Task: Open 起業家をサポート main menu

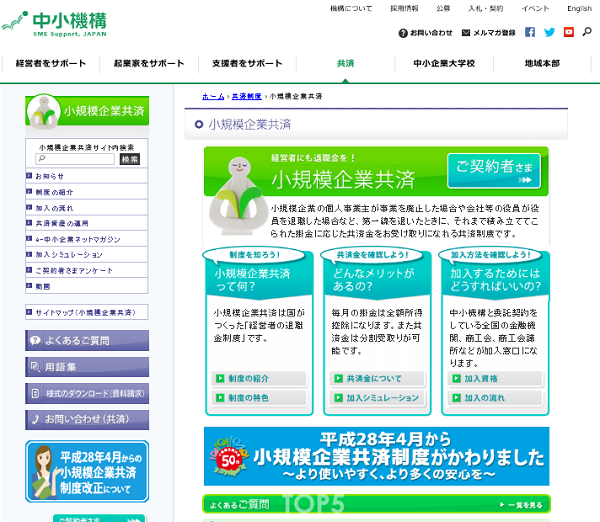Action: [149, 64]
